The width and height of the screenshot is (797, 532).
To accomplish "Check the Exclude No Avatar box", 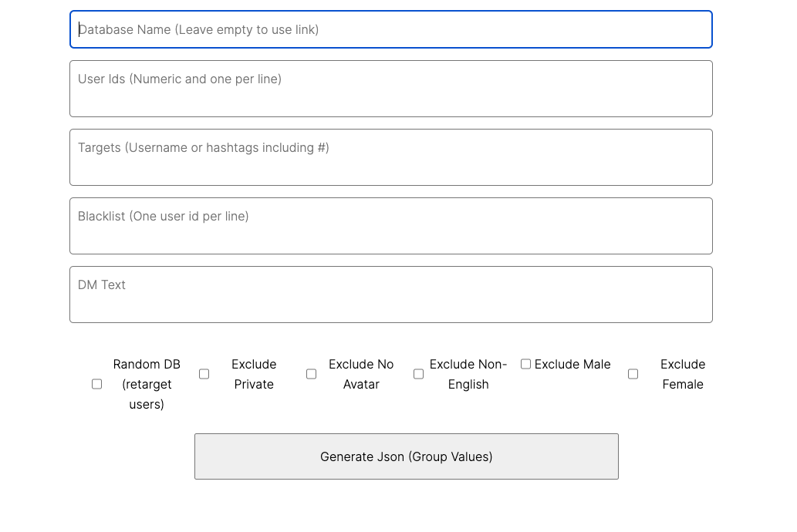I will [x=311, y=374].
